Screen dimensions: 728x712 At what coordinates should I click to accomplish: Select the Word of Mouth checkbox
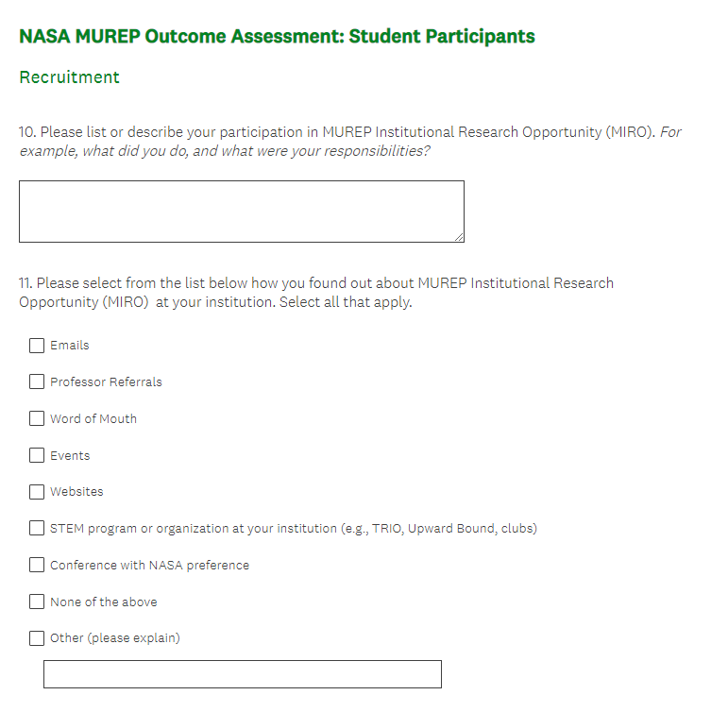click(x=37, y=418)
